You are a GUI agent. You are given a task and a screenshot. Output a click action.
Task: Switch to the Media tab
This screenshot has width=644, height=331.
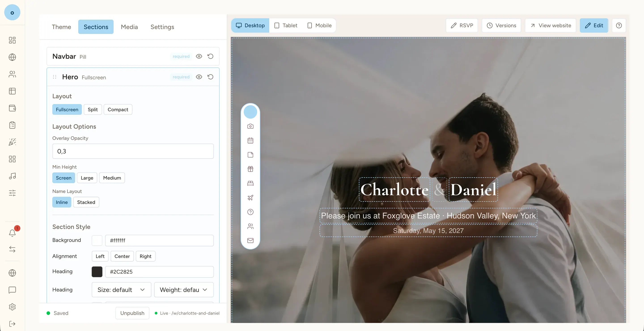129,27
